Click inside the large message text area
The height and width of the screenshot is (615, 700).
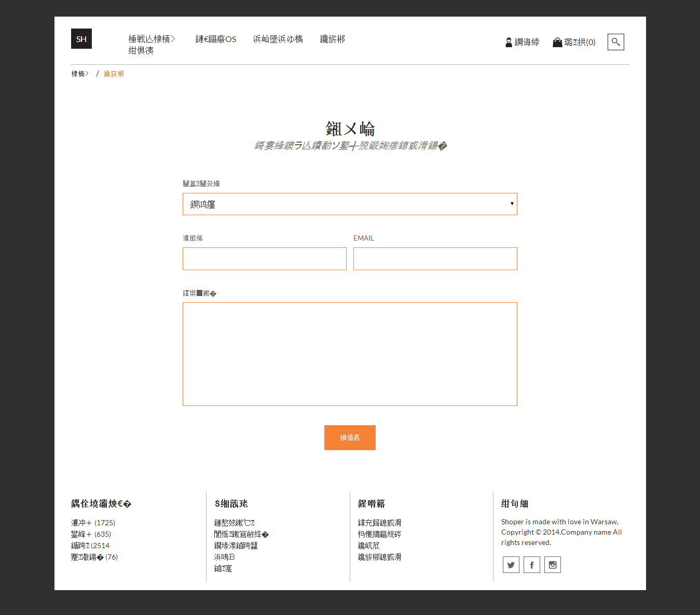click(x=350, y=354)
